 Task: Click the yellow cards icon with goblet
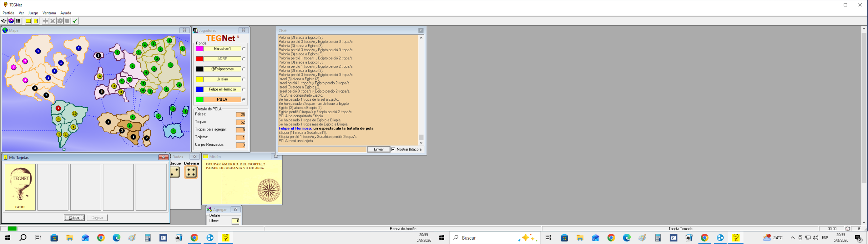tap(36, 21)
